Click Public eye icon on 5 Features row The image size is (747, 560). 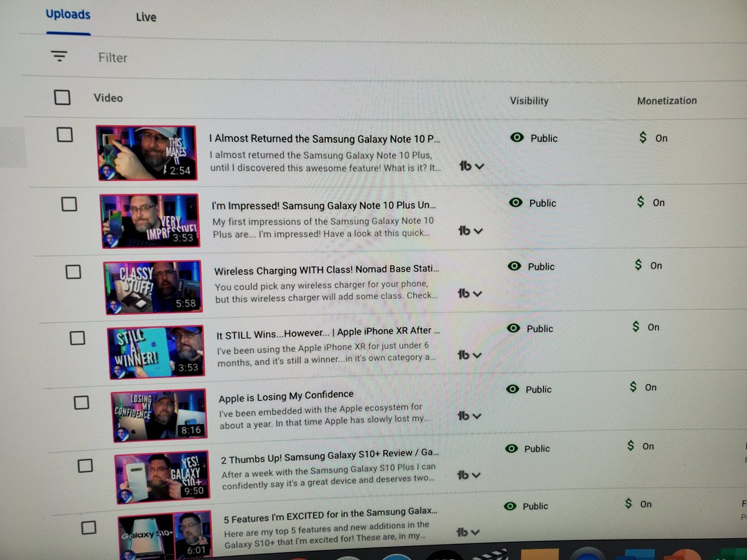point(511,506)
